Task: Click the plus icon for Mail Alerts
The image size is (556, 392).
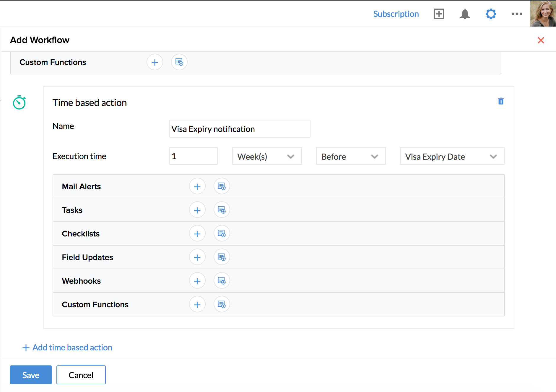Action: [197, 187]
